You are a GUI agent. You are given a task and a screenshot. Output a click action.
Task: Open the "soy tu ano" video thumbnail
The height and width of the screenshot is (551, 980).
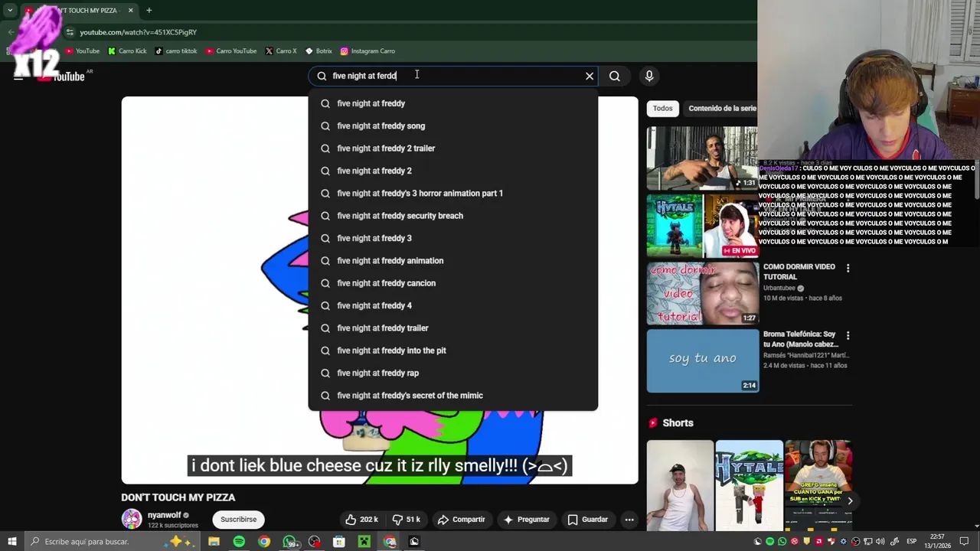pos(702,360)
